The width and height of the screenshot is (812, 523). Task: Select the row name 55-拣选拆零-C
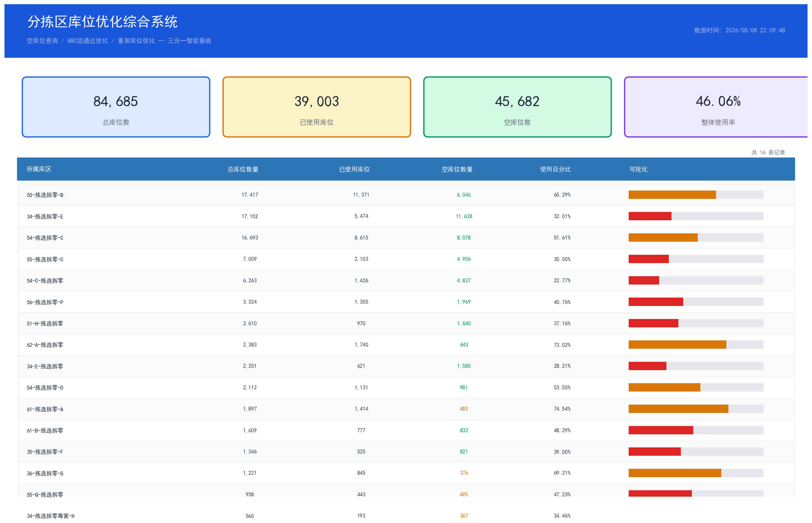pos(45,259)
